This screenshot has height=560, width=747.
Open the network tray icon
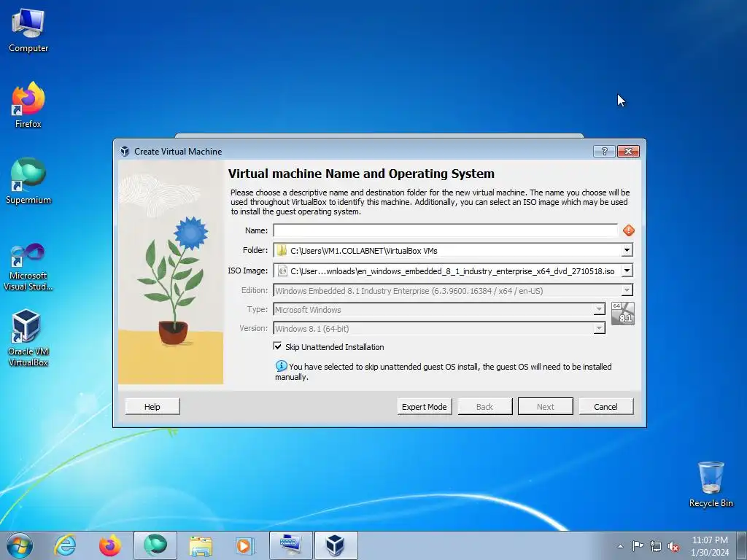click(x=656, y=546)
